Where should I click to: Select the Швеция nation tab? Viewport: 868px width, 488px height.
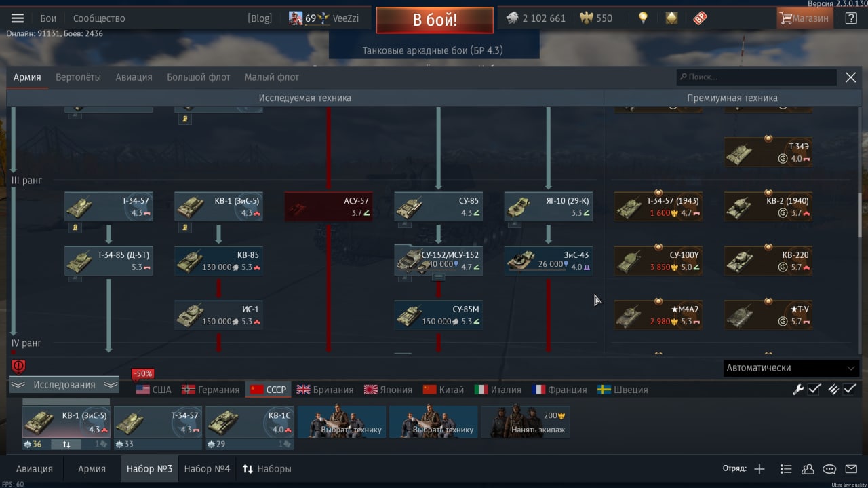(623, 390)
